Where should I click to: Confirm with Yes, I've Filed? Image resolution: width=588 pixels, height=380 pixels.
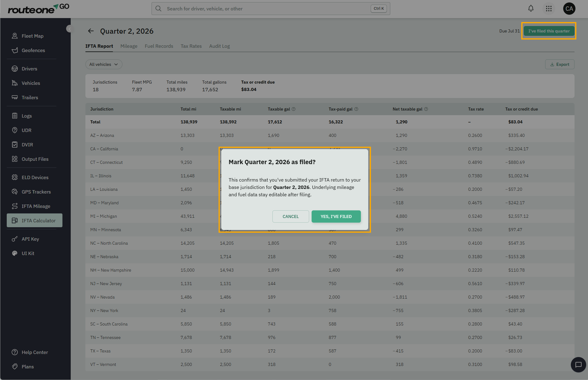pyautogui.click(x=336, y=216)
